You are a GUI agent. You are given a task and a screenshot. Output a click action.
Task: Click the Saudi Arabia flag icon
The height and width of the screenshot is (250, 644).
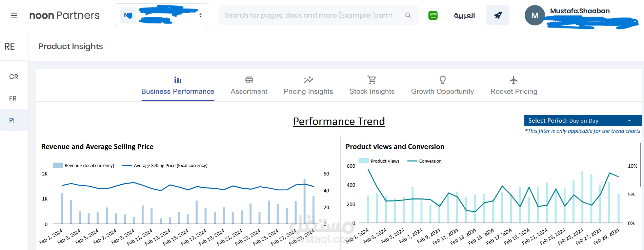click(433, 15)
